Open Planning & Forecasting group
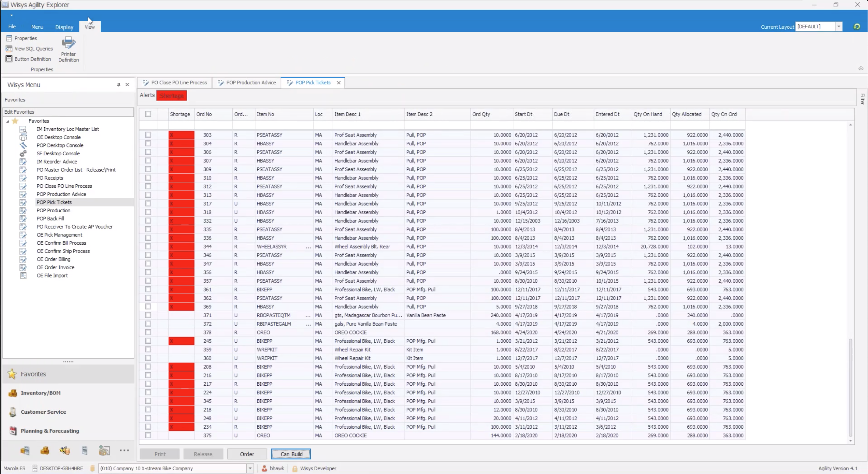The image size is (868, 474). pos(50,431)
